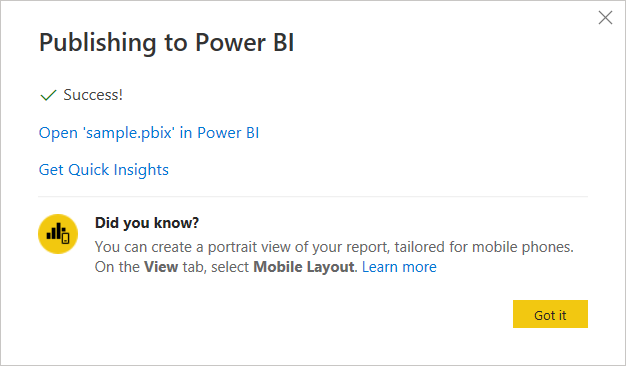Click the Success! status text
This screenshot has width=626, height=366.
[93, 95]
